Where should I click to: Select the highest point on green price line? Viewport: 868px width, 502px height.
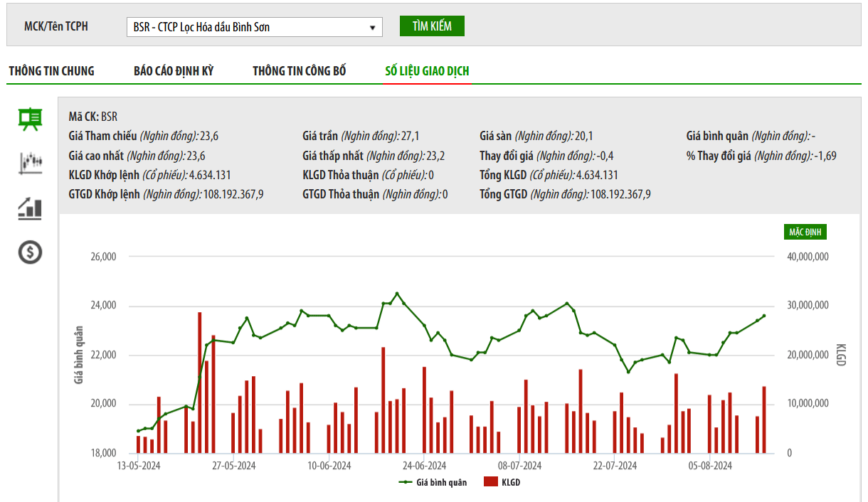(397, 294)
